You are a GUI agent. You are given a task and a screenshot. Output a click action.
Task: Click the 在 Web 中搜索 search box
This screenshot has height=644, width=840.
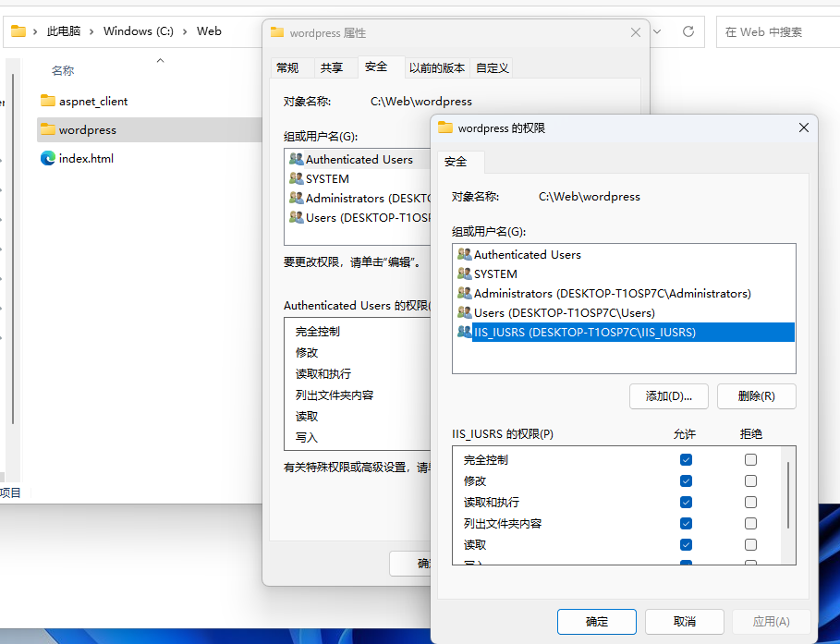pyautogui.click(x=778, y=32)
